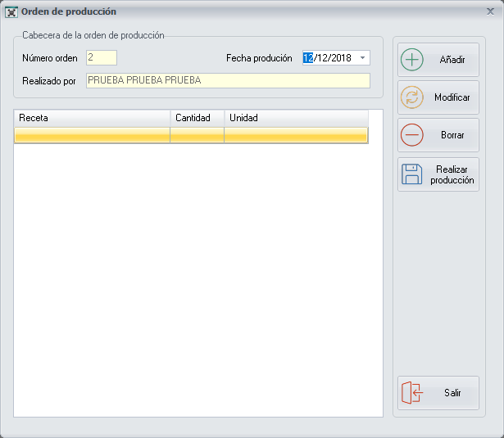Click the application icon in title bar
Screen dimensions: 504x438
coord(11,12)
